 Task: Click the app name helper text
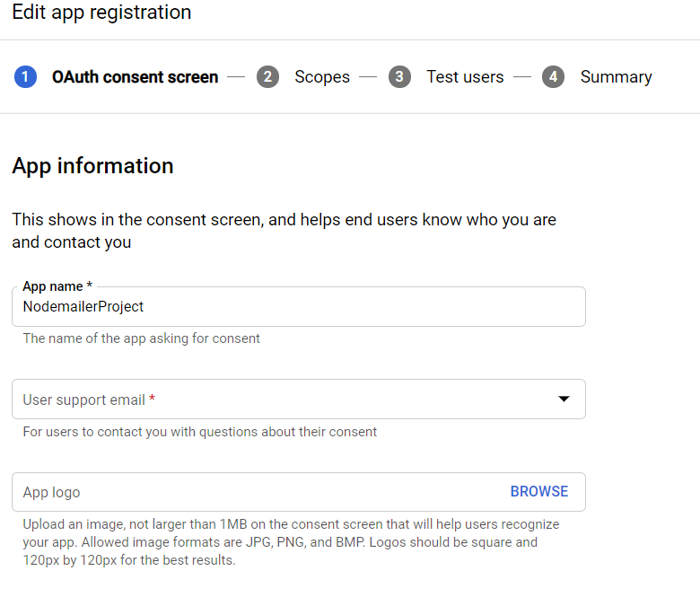(x=141, y=338)
